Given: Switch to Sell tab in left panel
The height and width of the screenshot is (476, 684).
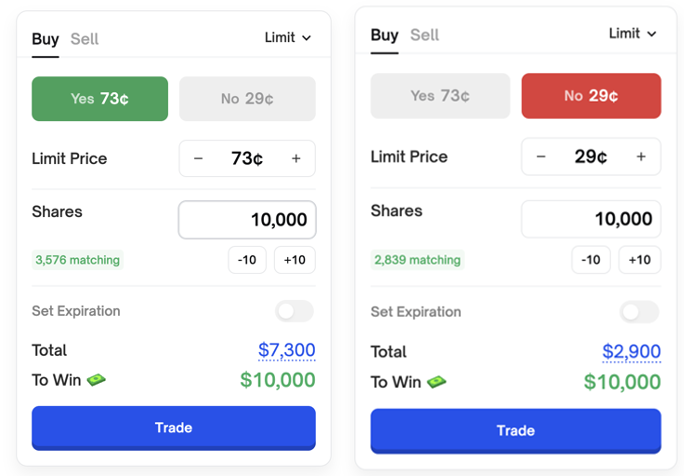Looking at the screenshot, I should [x=85, y=39].
